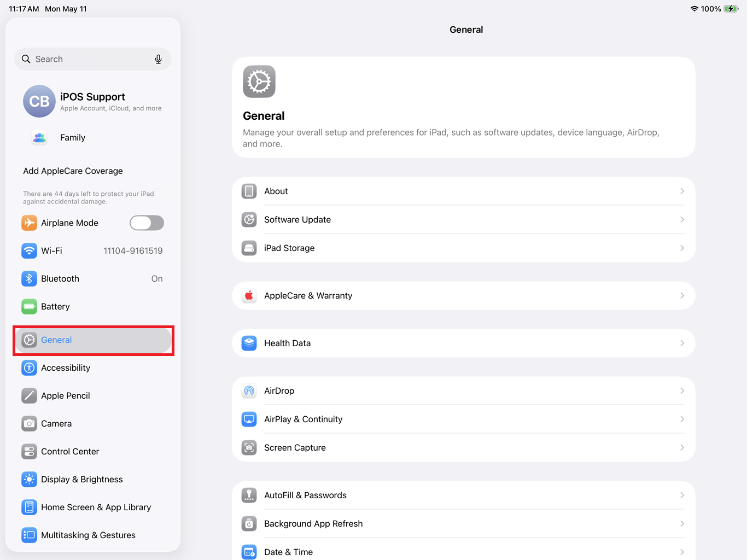Tap the Bluetooth icon in sidebar

[x=29, y=278]
